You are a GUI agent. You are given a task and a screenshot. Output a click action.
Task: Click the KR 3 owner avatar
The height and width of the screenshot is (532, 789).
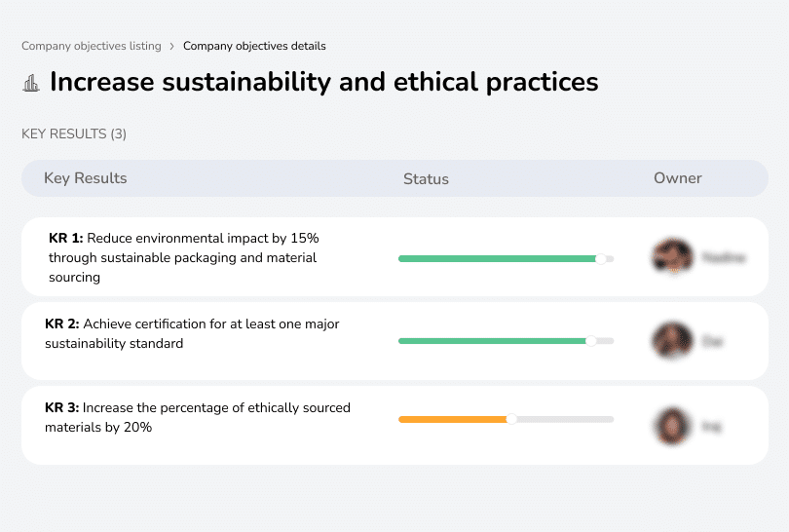(x=672, y=426)
